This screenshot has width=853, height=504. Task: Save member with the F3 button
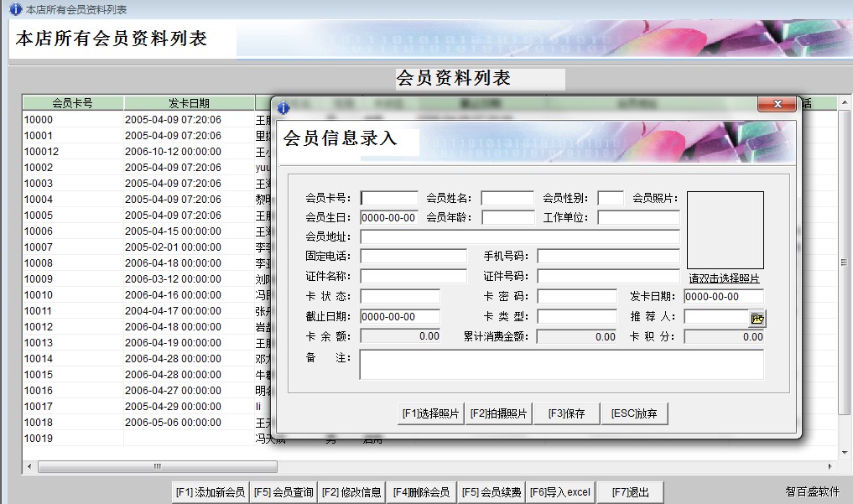566,413
